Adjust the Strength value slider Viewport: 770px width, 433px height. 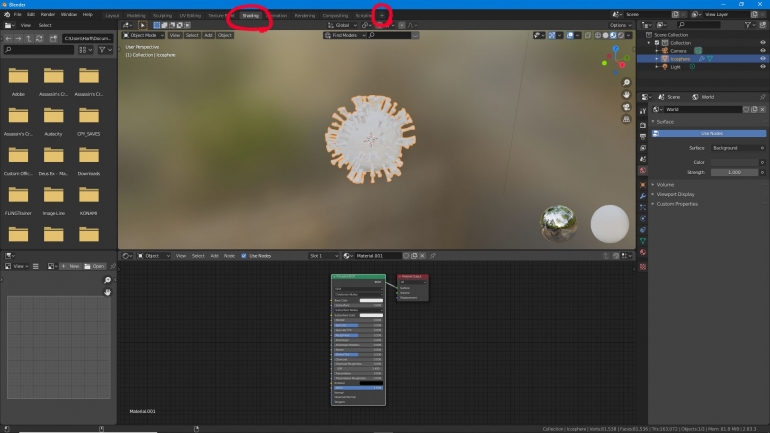pos(735,172)
